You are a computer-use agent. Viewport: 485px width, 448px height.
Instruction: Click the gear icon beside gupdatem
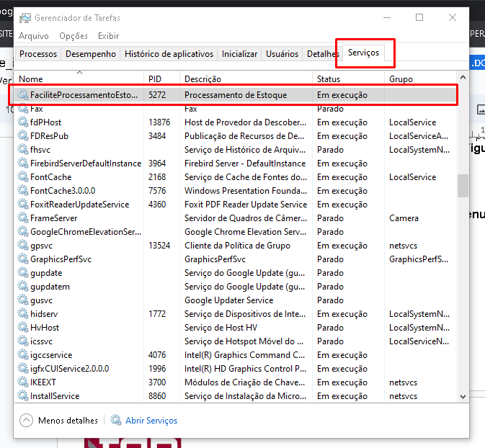(x=23, y=286)
